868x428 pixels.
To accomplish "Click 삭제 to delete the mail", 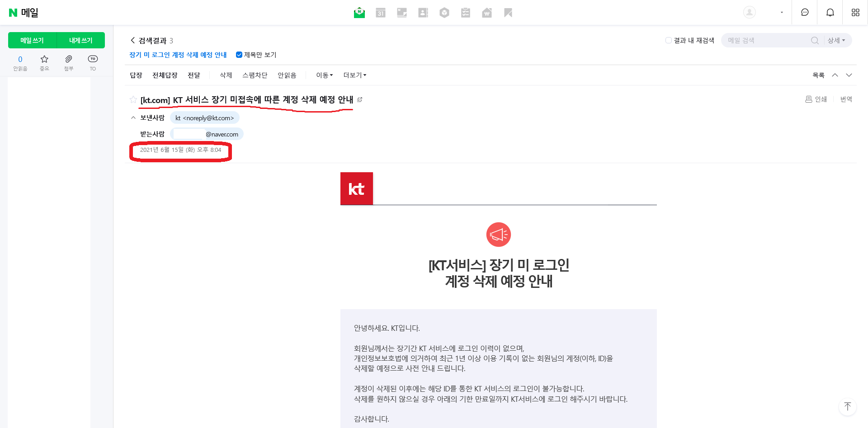I will 226,75.
